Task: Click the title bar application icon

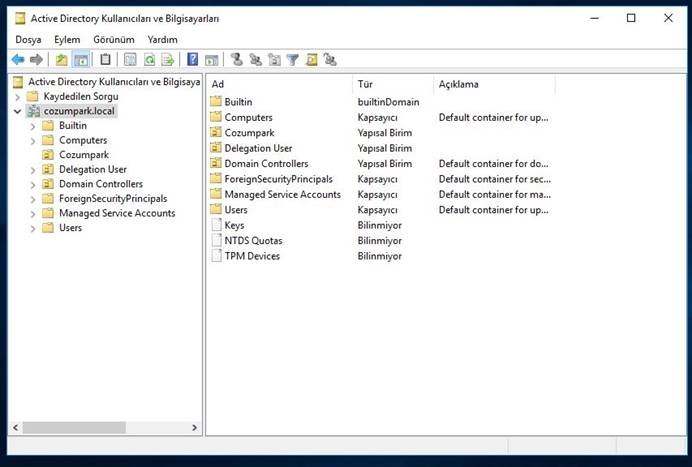Action: click(20, 19)
